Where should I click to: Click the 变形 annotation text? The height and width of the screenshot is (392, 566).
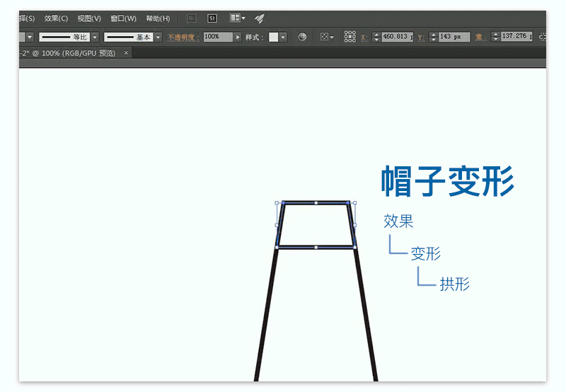[426, 253]
